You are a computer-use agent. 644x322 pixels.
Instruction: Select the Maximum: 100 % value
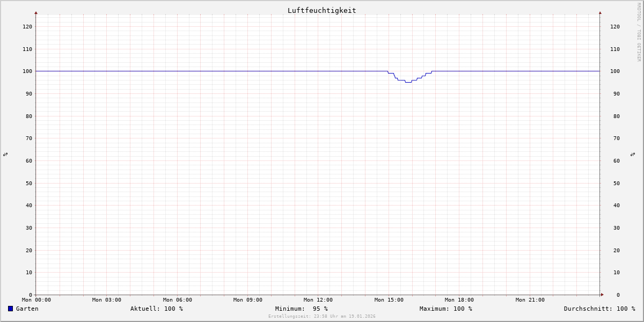[x=446, y=309]
